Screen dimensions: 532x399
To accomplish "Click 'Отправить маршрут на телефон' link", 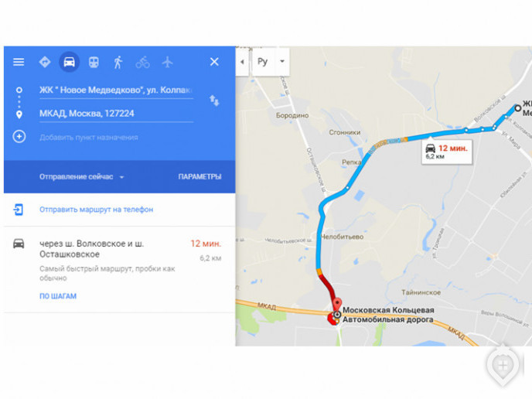I will pos(97,210).
